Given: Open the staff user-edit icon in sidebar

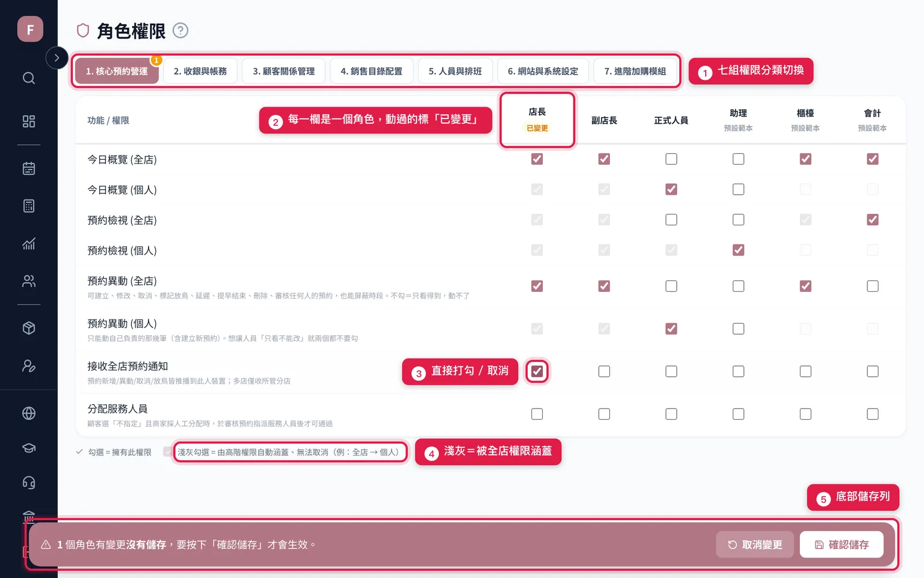Looking at the screenshot, I should pyautogui.click(x=29, y=366).
